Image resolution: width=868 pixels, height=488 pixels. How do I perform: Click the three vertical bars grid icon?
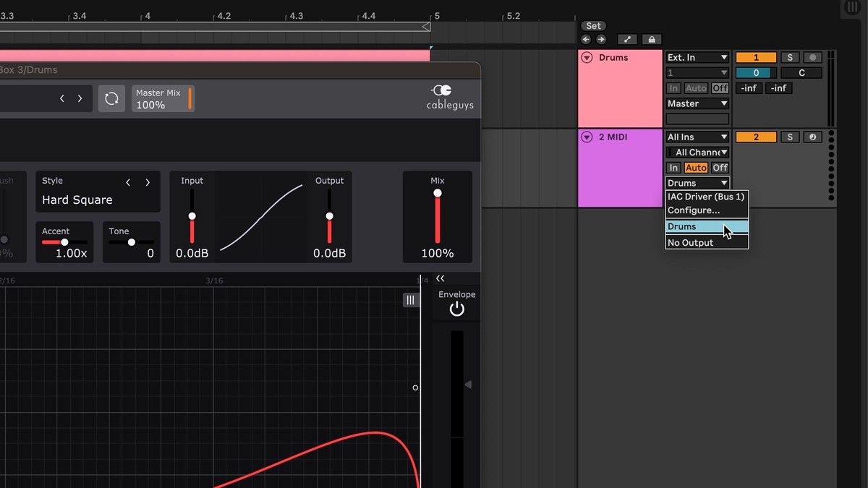coord(410,300)
